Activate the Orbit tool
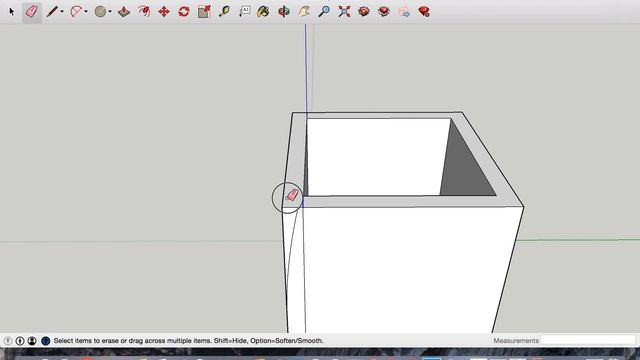The height and width of the screenshot is (360, 640). [284, 11]
